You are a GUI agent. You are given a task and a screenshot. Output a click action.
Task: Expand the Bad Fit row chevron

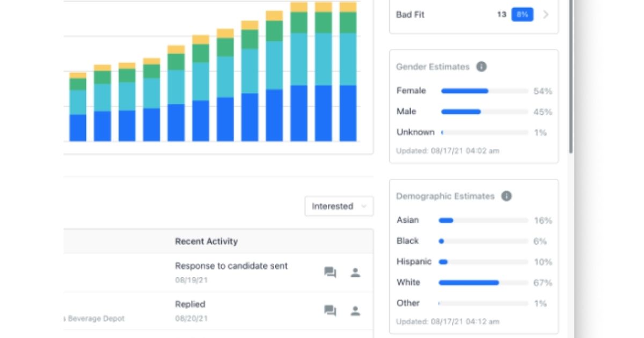[x=546, y=15]
